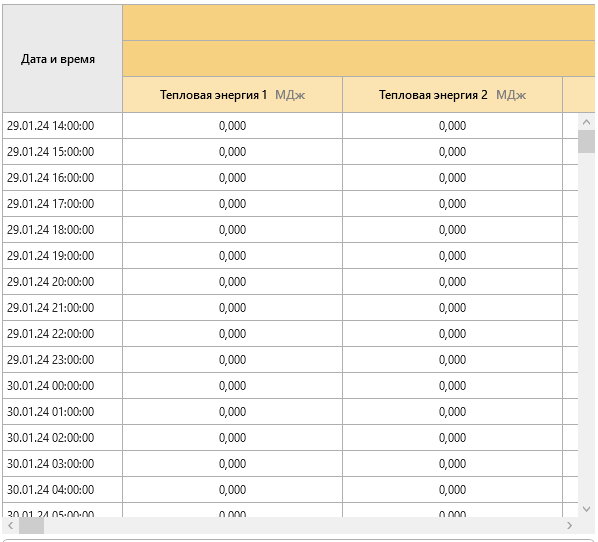Click Тепловая энергия 1 value at 29.01.24 15:00:00
The image size is (598, 542).
233,152
